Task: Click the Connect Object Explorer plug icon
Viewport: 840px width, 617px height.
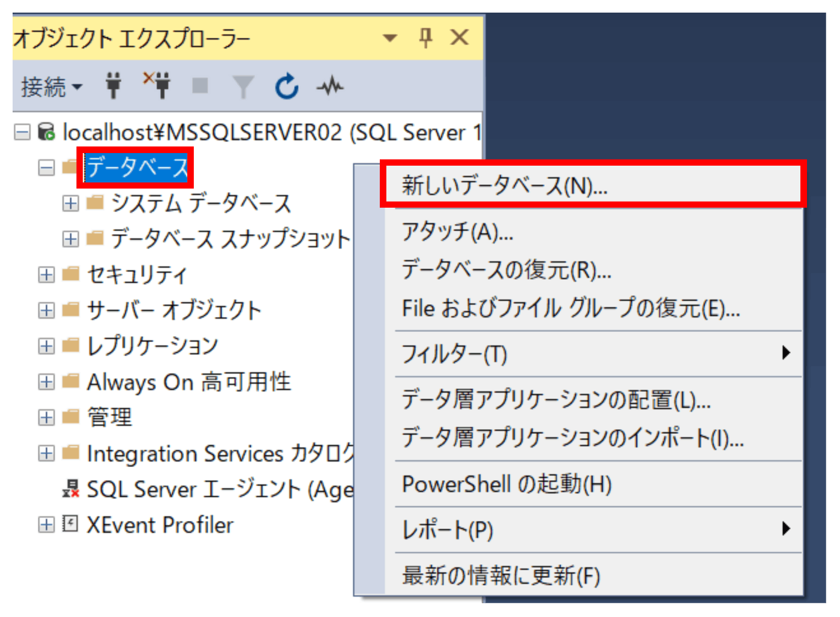Action: click(113, 86)
